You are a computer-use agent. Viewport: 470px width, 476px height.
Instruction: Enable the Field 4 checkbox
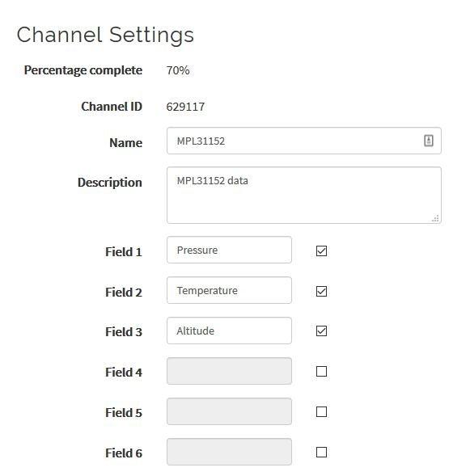pyautogui.click(x=321, y=371)
